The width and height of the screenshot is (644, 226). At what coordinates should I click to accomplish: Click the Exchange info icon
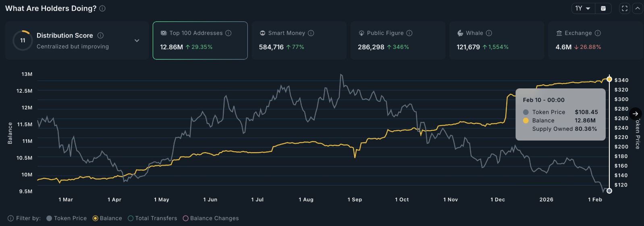click(x=598, y=33)
